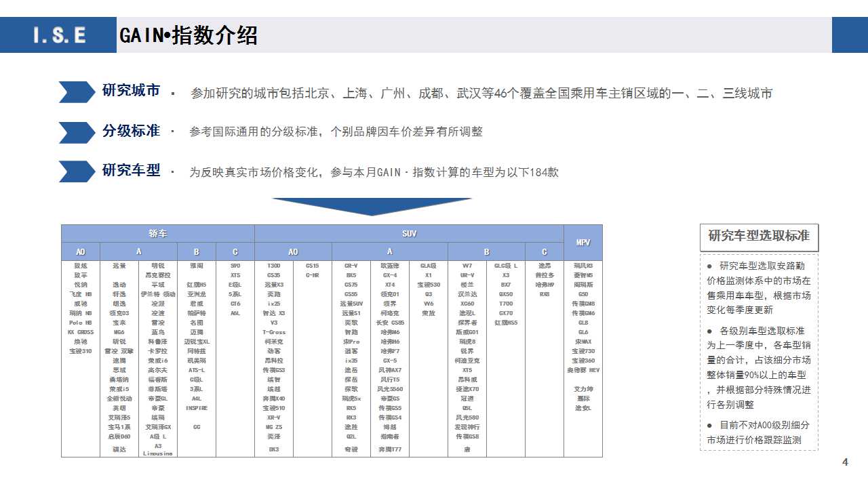Image resolution: width=868 pixels, height=488 pixels.
Task: Select the 奥德赛 HEV cell
Action: click(583, 371)
